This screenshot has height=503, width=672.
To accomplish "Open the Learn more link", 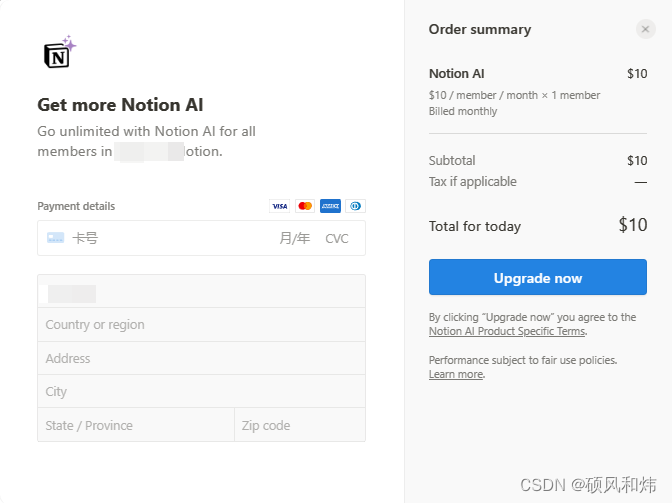I will coord(456,374).
